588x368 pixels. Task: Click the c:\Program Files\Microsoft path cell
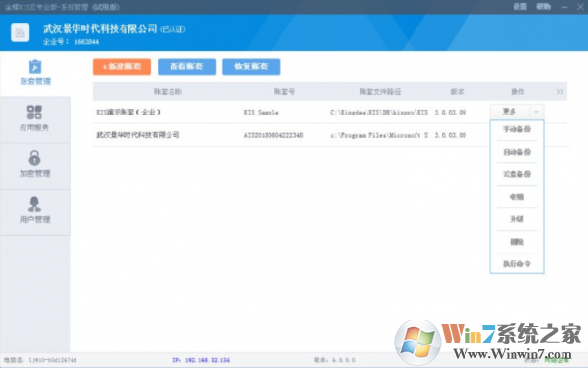379,135
